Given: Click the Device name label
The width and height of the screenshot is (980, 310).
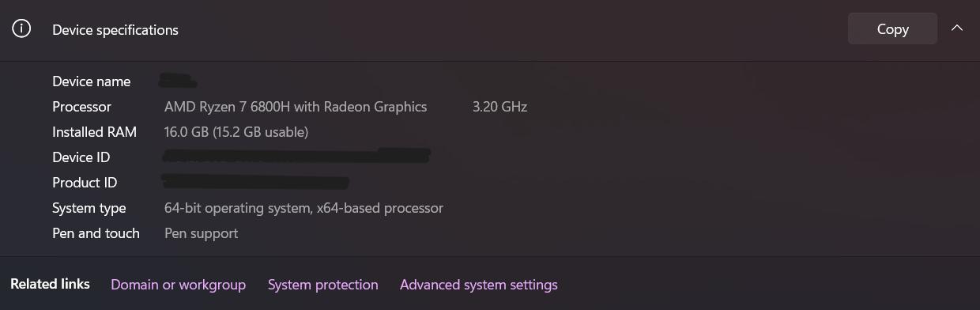Looking at the screenshot, I should 92,81.
